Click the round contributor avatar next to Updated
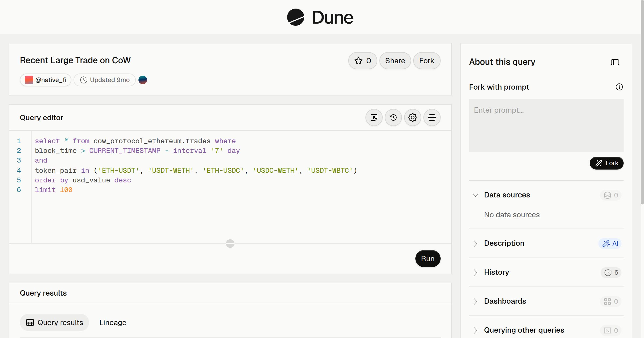644x338 pixels. [142, 80]
